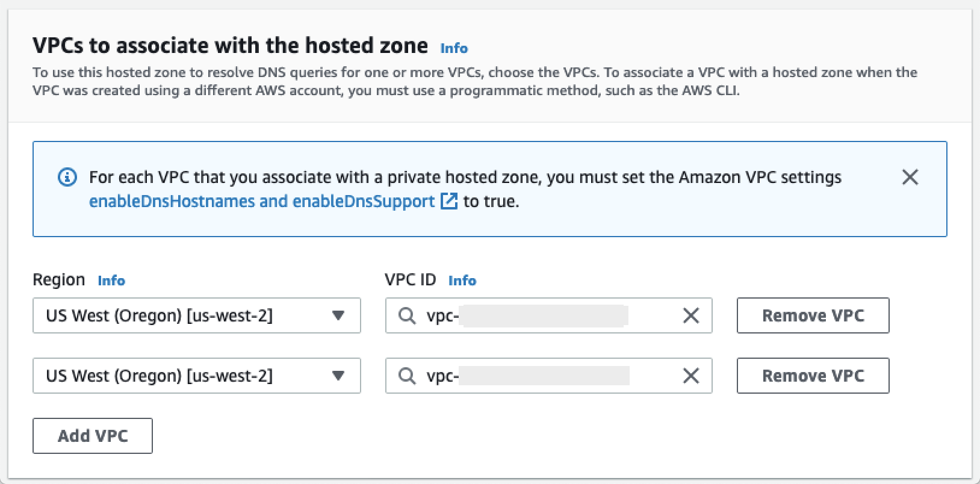
Task: Remove the first VPC row
Action: tap(813, 315)
